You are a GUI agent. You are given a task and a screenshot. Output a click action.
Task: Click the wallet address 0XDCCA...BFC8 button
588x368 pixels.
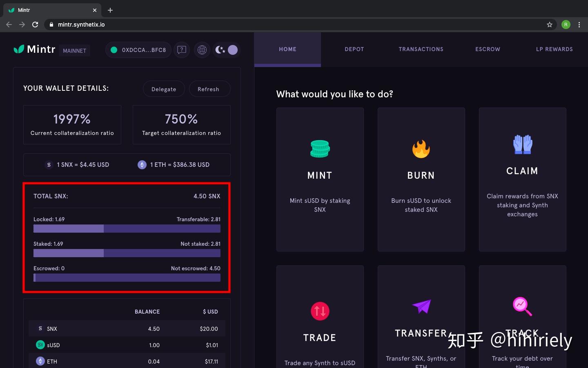pos(138,50)
